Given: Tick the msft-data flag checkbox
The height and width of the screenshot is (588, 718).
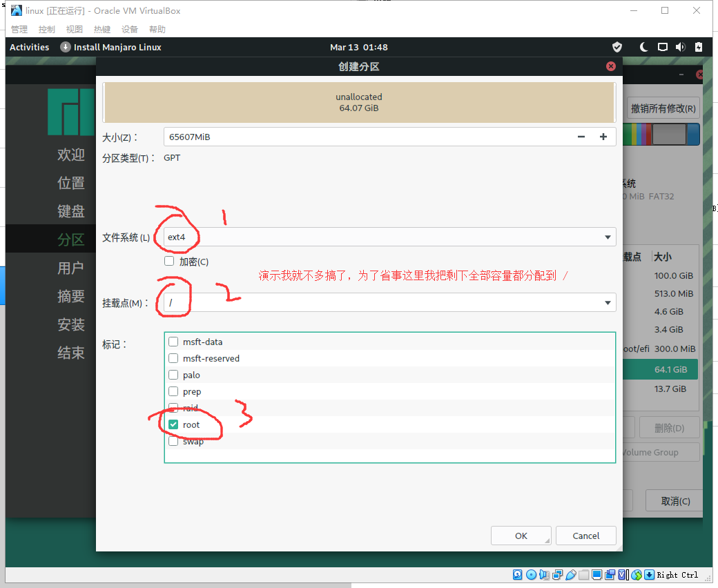Looking at the screenshot, I should click(x=173, y=342).
